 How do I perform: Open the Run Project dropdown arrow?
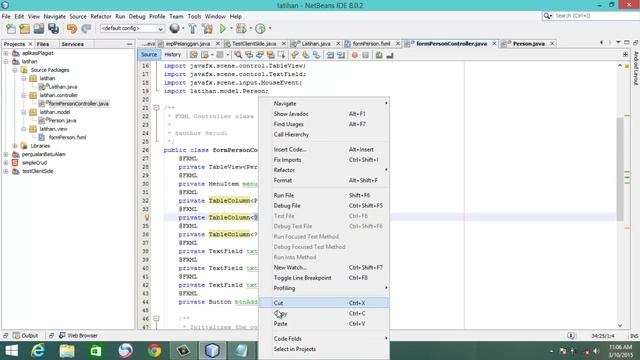[231, 29]
